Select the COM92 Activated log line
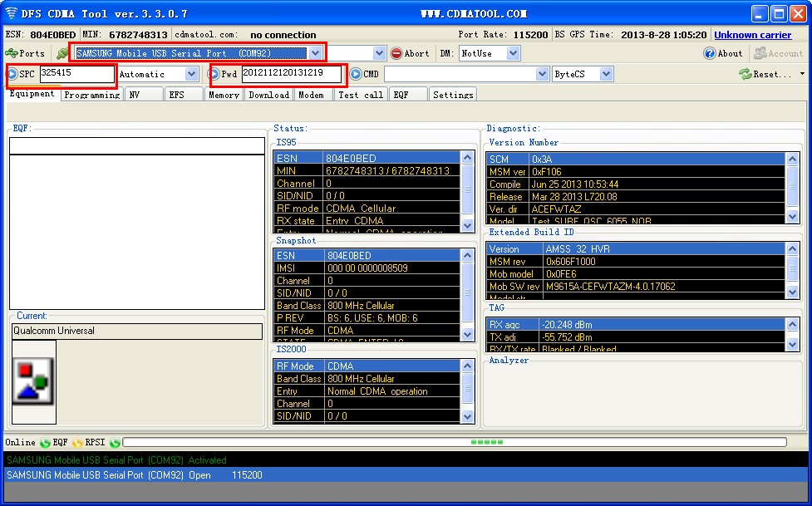The image size is (812, 506). [x=406, y=460]
